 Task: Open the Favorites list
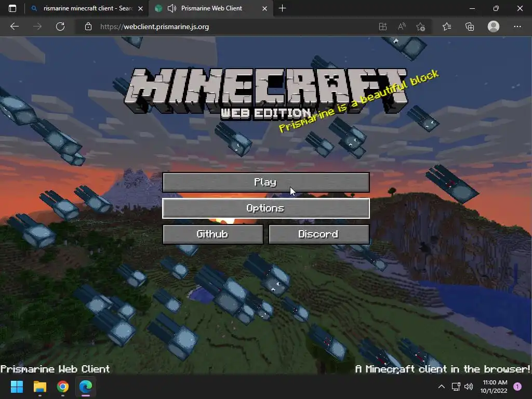point(447,26)
